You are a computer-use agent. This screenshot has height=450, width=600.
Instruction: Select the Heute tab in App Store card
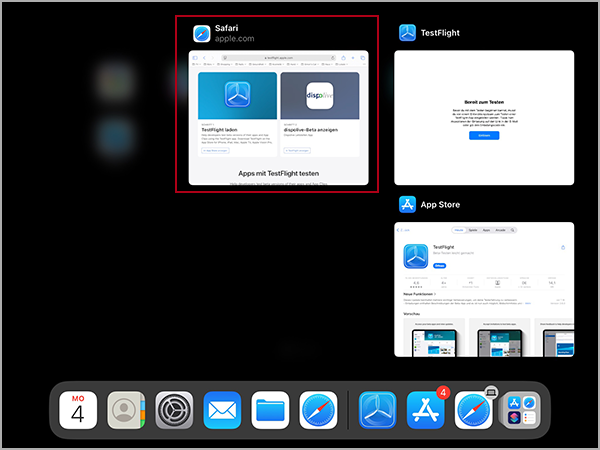459,230
